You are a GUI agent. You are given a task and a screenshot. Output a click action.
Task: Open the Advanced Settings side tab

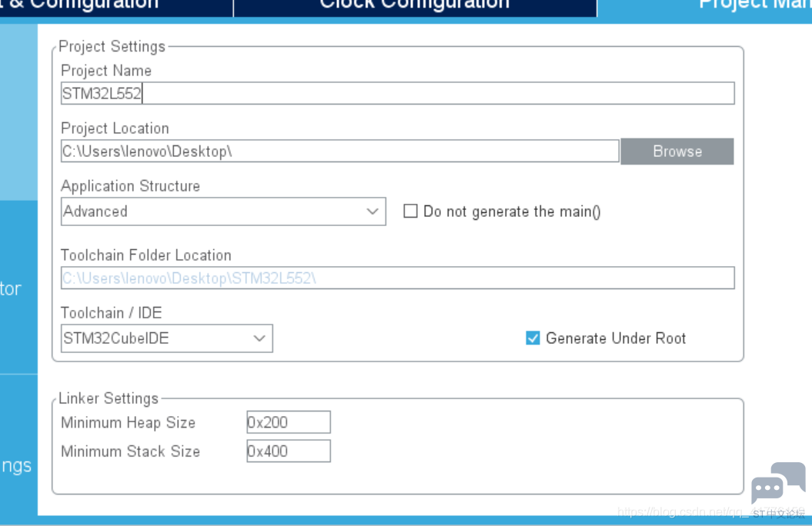tap(18, 444)
